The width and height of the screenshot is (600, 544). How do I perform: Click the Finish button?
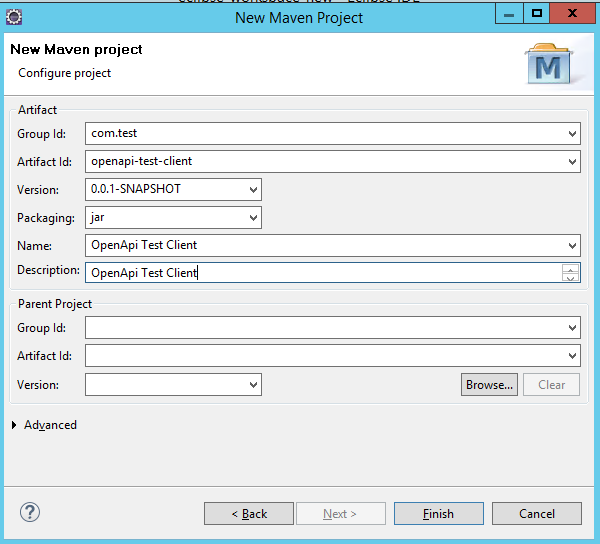439,513
